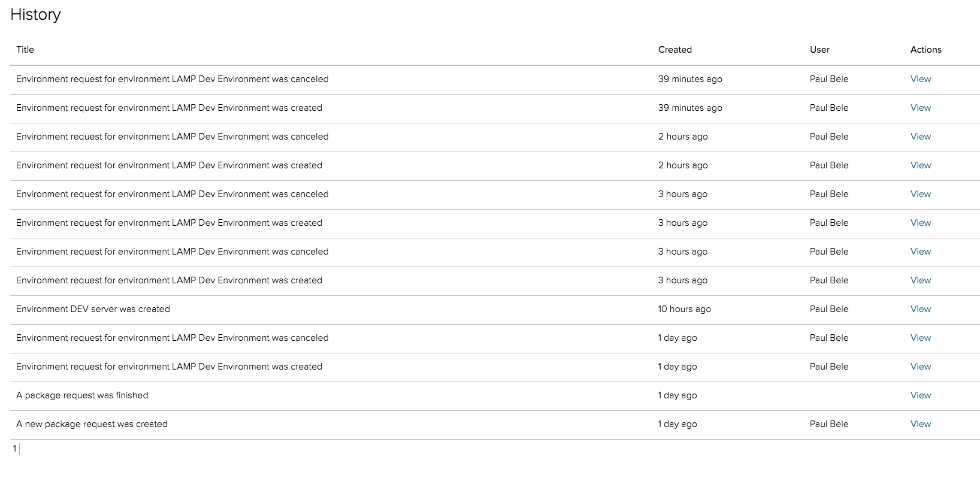Click Paul Bele in created 39 minutes ago row

829,108
